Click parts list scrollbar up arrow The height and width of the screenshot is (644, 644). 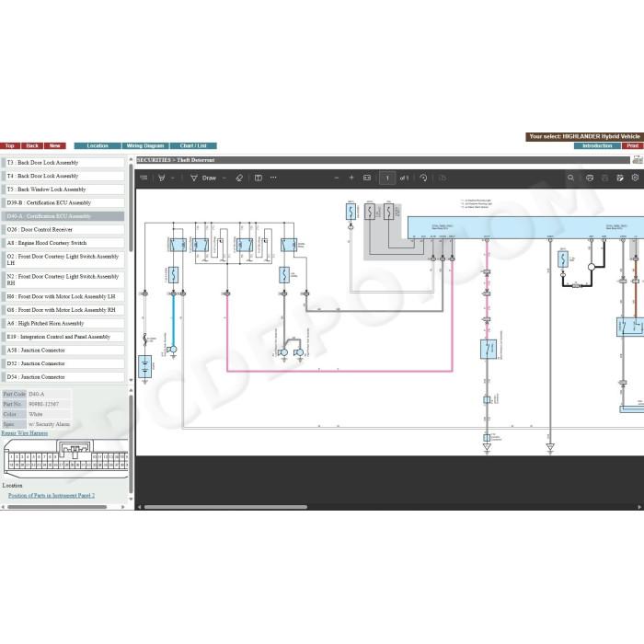pos(131,159)
